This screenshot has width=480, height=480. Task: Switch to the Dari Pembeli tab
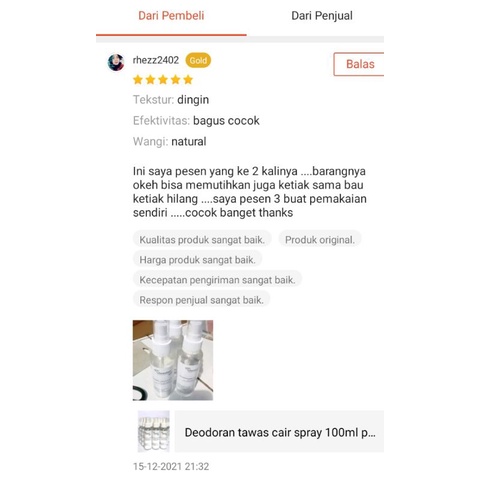click(x=171, y=16)
